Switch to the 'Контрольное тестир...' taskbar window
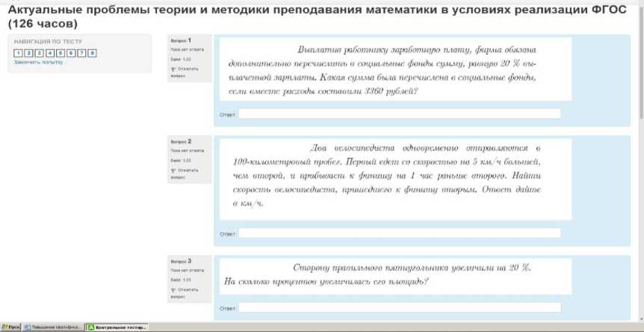This screenshot has width=644, height=332. pos(117,328)
